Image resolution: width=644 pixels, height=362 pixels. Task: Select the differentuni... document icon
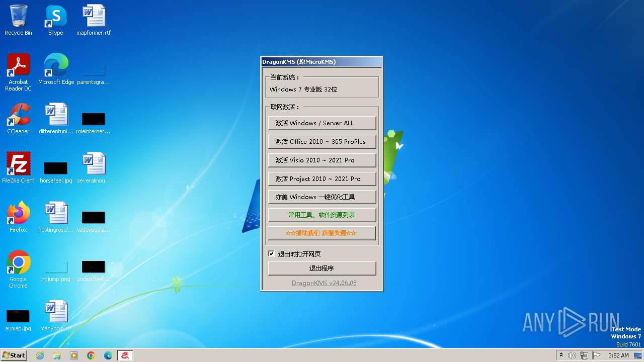click(56, 119)
